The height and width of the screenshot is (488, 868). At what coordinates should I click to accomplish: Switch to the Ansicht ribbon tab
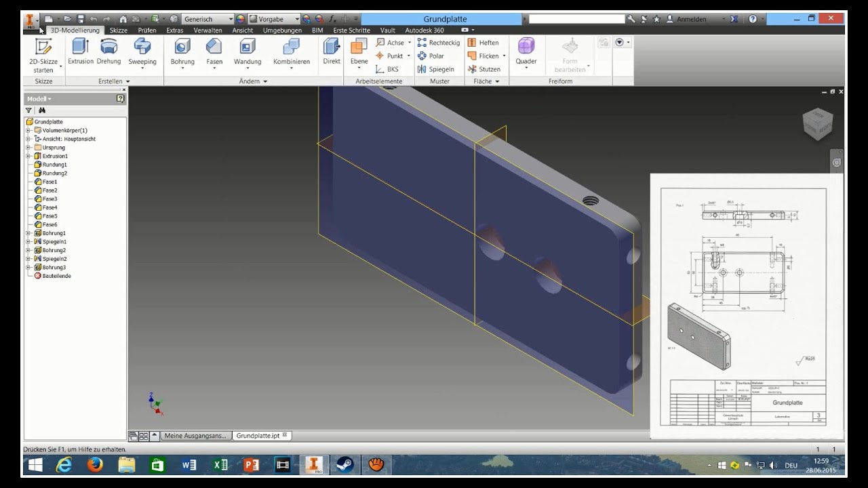pos(243,30)
